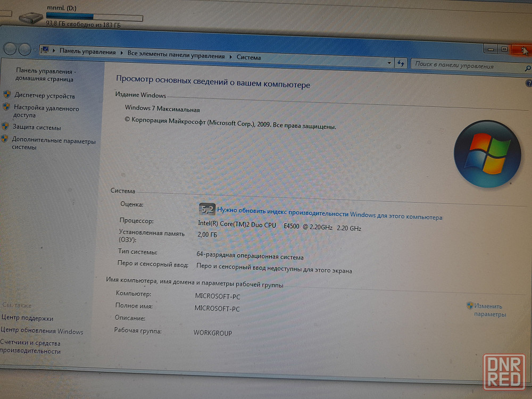Open Защита системы
This screenshot has width=532, height=399.
point(37,128)
